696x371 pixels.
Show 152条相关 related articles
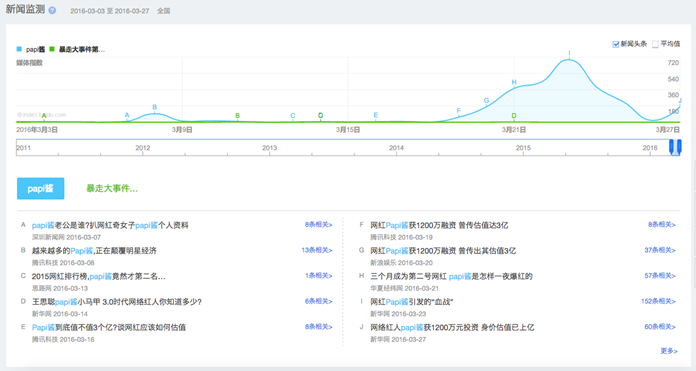click(x=658, y=301)
